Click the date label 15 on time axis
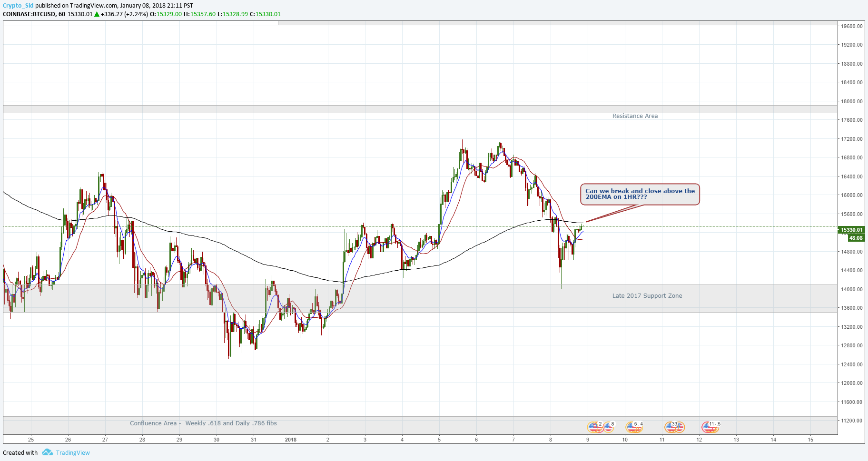Screen dimensions: 868x461 [x=810, y=440]
